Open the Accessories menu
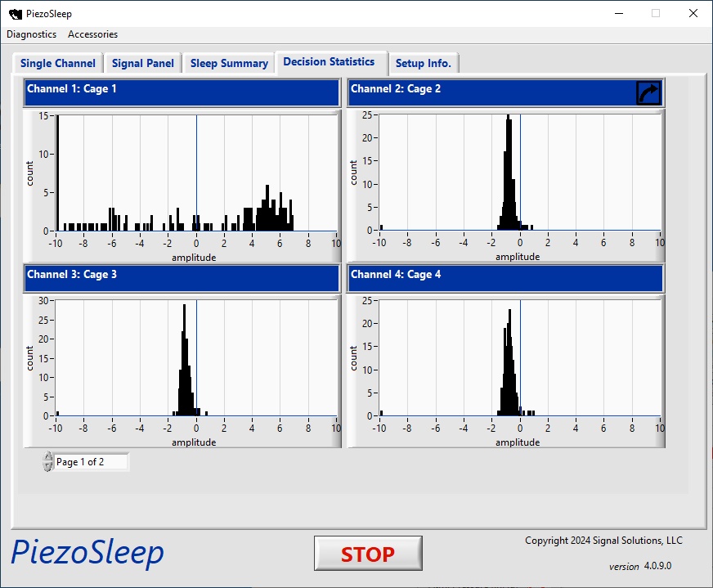Image resolution: width=713 pixels, height=588 pixels. 92,34
